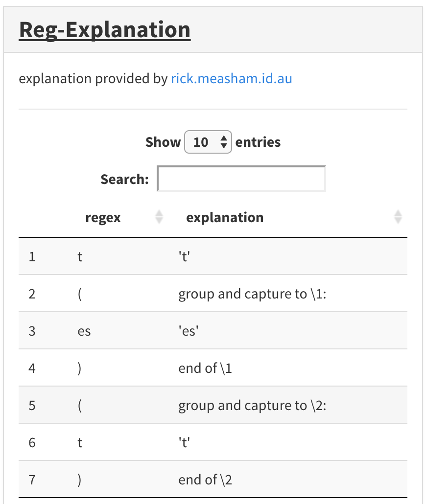Click the 'entries' label text

click(258, 142)
